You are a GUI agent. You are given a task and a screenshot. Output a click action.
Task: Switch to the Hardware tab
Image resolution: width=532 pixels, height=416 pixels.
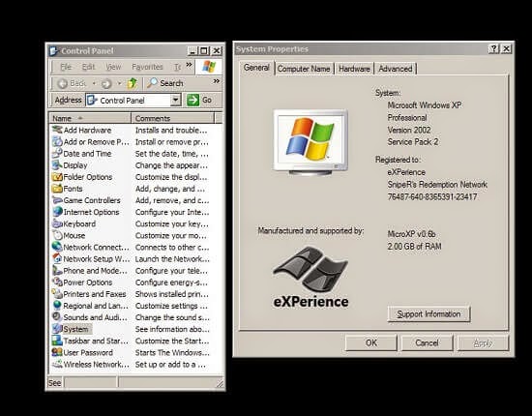354,69
